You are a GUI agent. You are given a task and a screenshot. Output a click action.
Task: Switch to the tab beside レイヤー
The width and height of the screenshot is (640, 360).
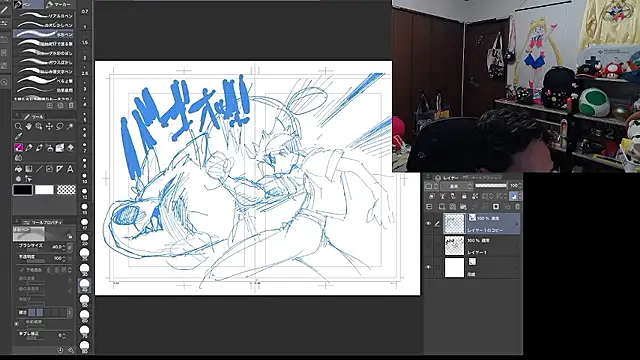[x=482, y=178]
